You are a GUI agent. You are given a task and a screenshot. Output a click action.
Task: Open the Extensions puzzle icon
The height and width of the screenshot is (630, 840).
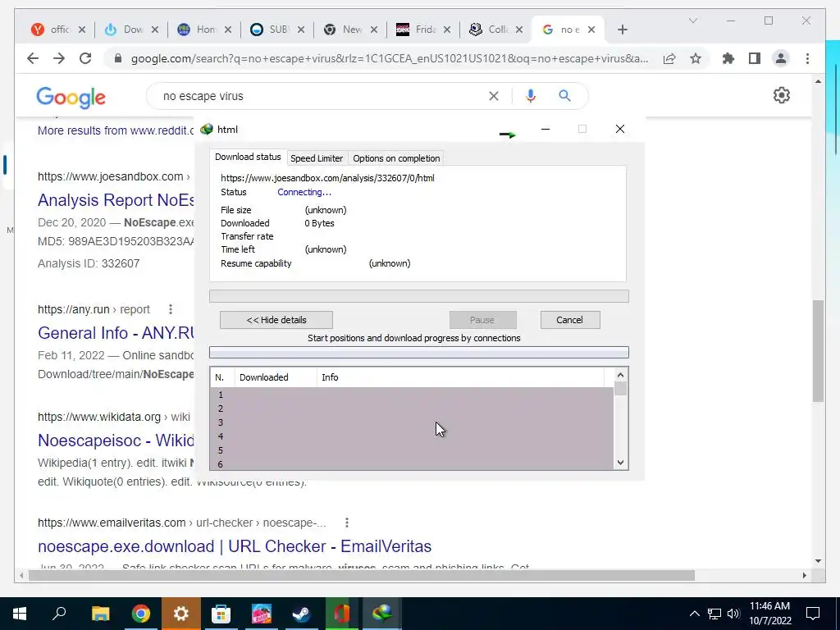coord(728,58)
